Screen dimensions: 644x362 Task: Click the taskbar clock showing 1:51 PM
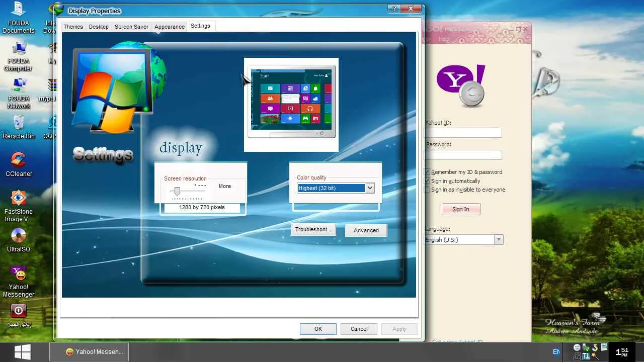622,352
